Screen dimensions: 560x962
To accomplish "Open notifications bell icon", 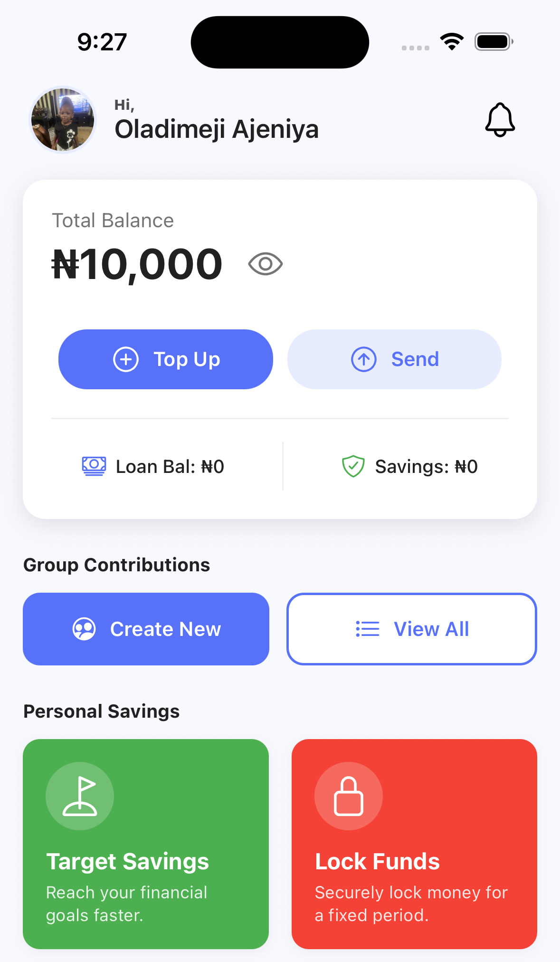I will pyautogui.click(x=500, y=120).
